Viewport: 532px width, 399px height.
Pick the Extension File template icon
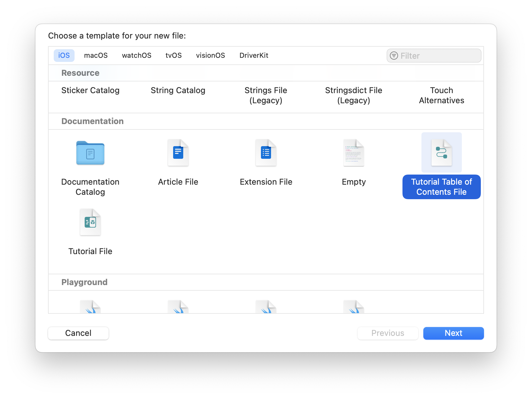click(266, 153)
